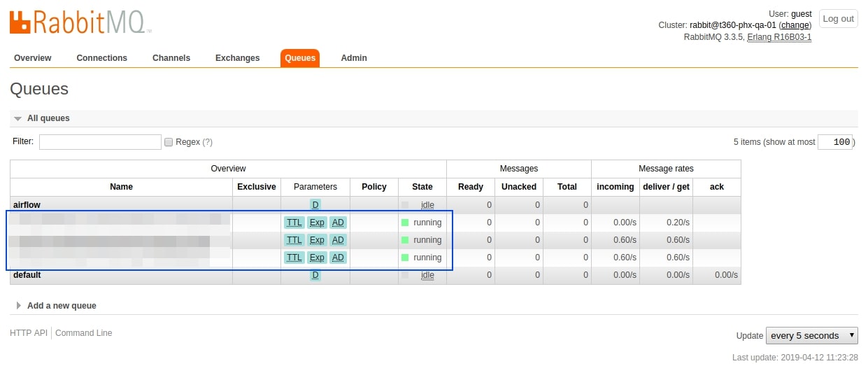Click the idle state in airflow row
Image resolution: width=868 pixels, height=373 pixels.
coord(427,205)
